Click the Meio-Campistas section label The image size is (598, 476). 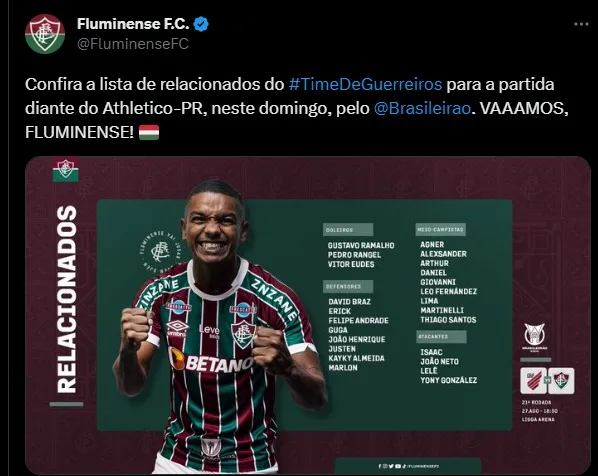[x=440, y=230]
